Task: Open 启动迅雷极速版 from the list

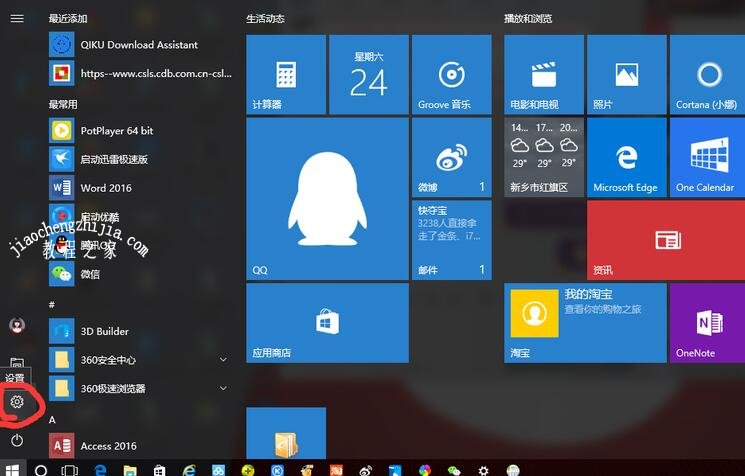Action: [x=140, y=159]
